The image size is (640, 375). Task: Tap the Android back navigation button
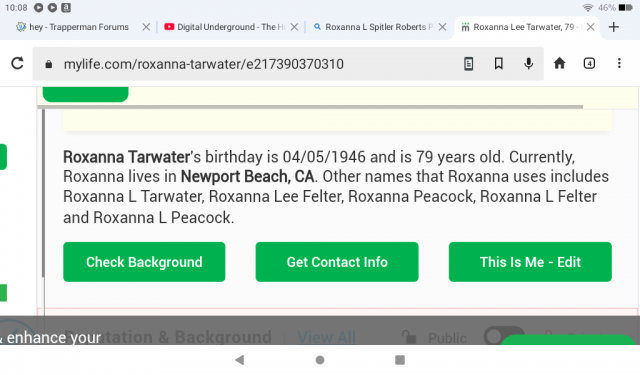[x=240, y=360]
